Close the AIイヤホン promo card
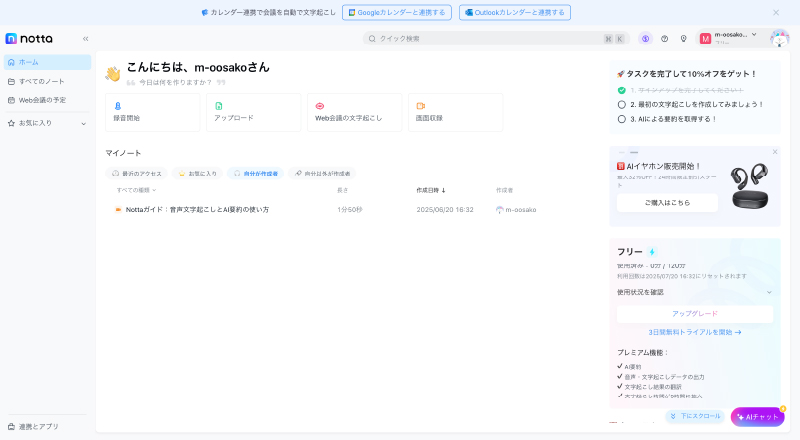Screen dimensions: 800x440 (775, 152)
